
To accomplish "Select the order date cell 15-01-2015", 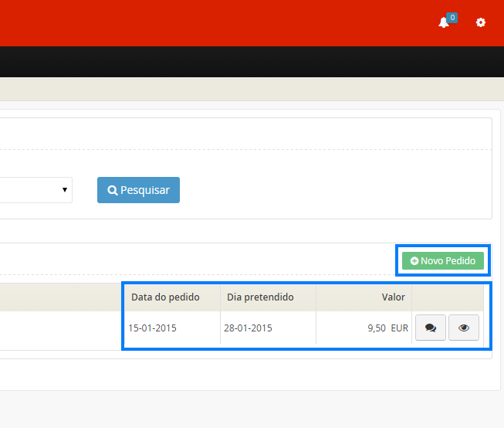I will pos(153,328).
